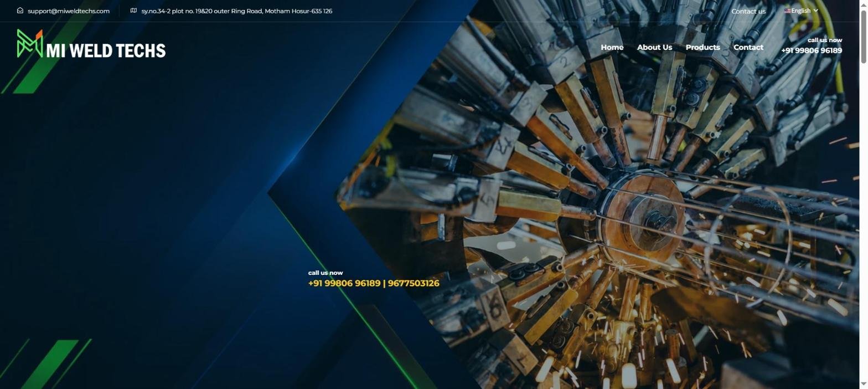Screen dimensions: 868x389
Task: Click the MI Weld Techs logo
Action: coord(91,44)
